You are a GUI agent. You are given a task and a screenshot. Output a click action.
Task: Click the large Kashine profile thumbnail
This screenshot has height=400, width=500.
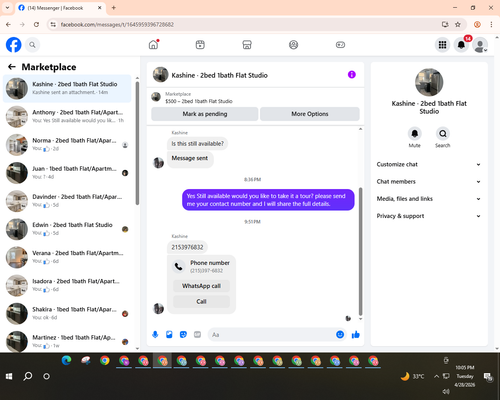point(429,82)
